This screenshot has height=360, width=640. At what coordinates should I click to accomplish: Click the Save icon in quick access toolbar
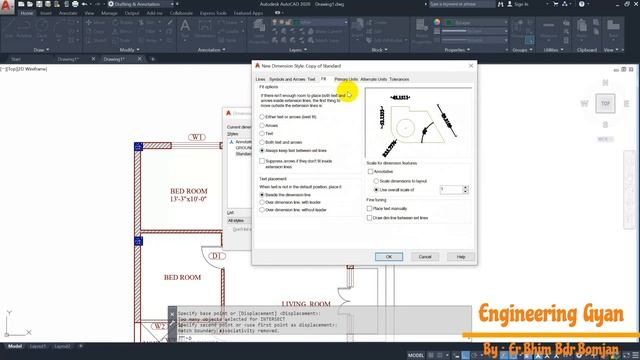click(x=39, y=4)
